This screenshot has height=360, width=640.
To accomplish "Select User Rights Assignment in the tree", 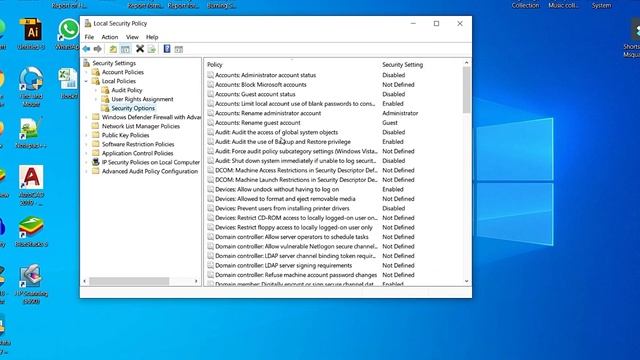I will [142, 99].
